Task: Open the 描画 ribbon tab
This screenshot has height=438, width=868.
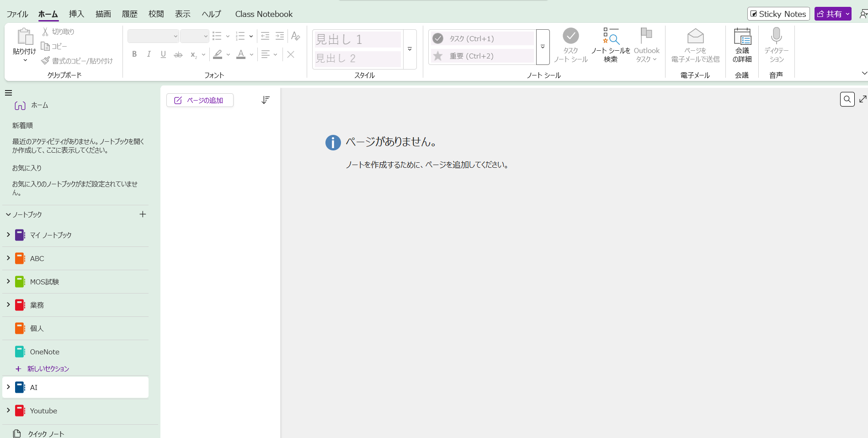Action: coord(103,14)
